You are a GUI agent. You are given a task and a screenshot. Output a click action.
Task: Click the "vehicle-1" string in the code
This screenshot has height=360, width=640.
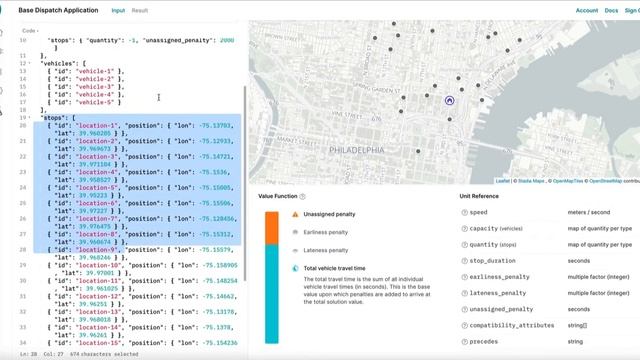tap(95, 71)
